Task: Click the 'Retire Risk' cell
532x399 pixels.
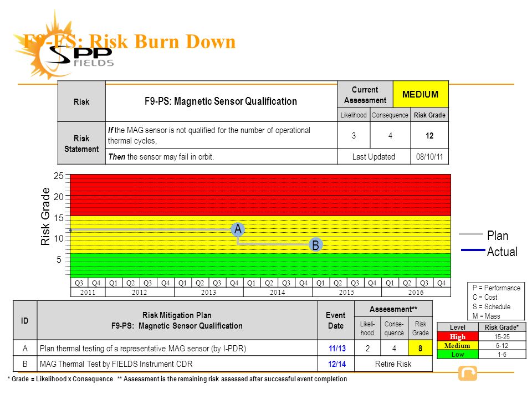Action: pyautogui.click(x=393, y=364)
